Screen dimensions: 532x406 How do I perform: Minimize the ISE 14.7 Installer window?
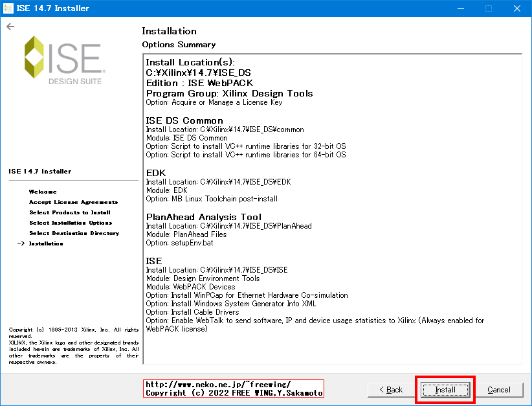(460, 8)
